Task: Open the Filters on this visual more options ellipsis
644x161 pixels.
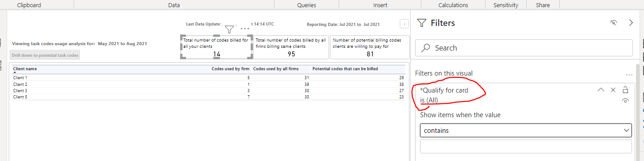Action: pos(629,75)
